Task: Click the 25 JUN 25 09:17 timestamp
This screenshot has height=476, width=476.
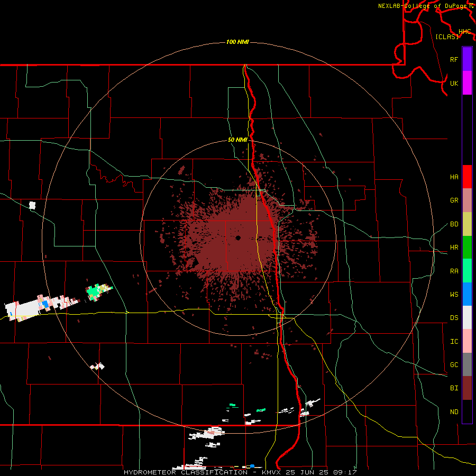Action: (321, 472)
